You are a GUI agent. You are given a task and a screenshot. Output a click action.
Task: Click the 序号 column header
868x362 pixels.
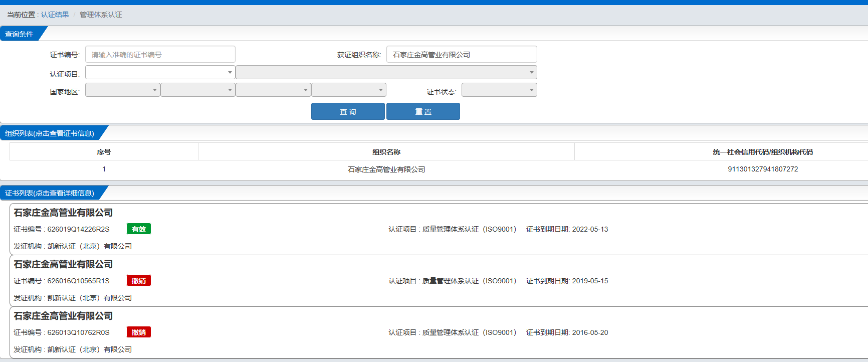point(104,152)
